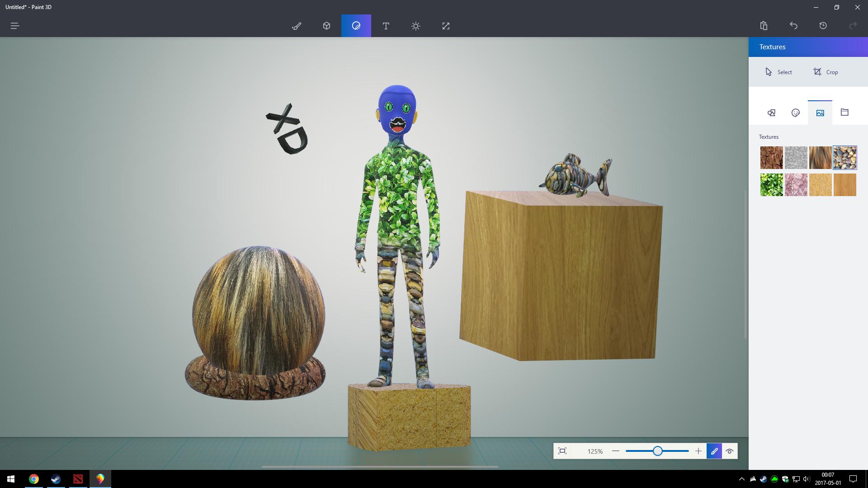
Task: Click the Crop button
Action: [x=826, y=72]
